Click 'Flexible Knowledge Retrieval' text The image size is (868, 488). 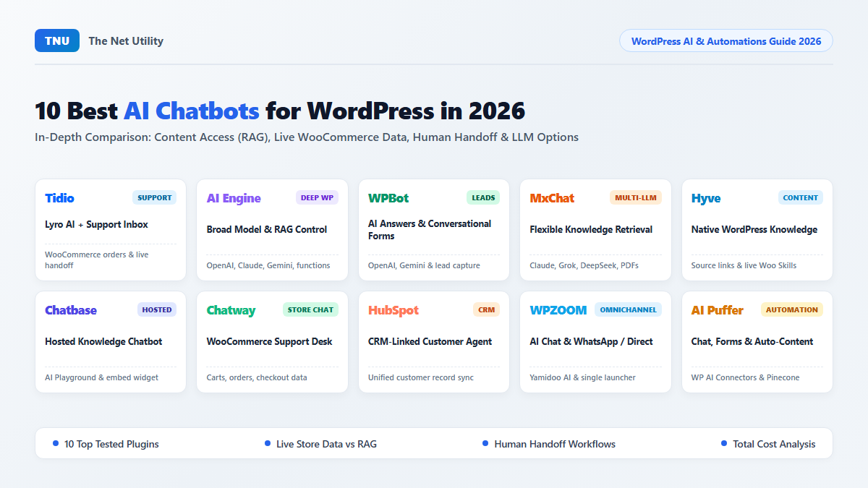[591, 229]
